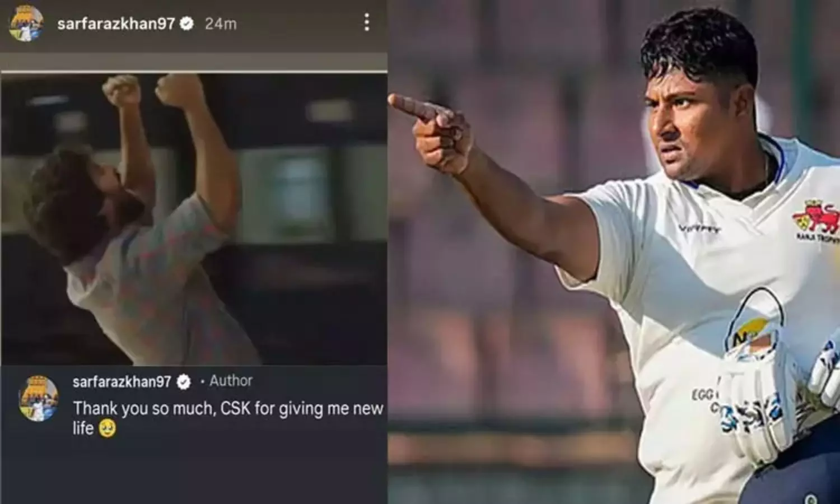Tap the celebration video with raised fists
840x504 pixels.
pyautogui.click(x=194, y=220)
